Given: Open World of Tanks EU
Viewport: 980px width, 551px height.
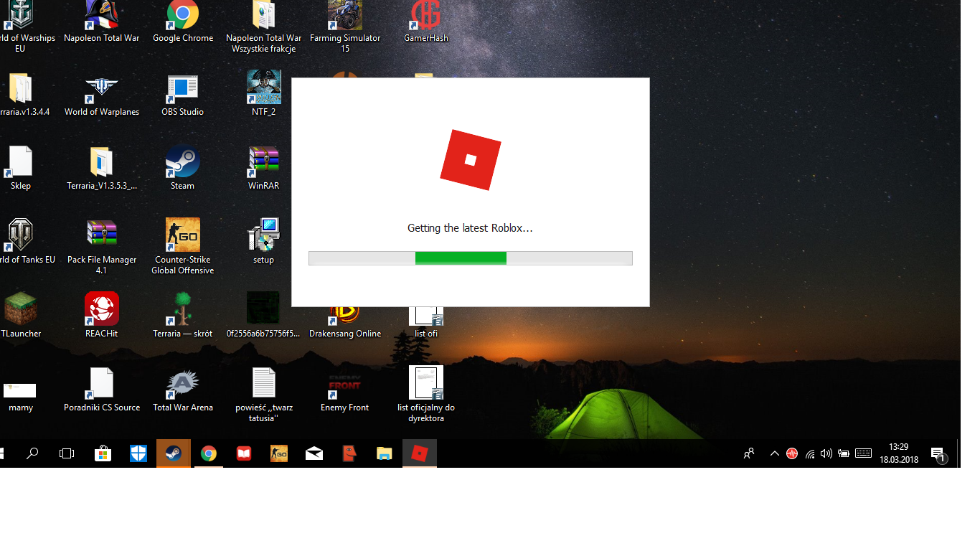Looking at the screenshot, I should 22,242.
